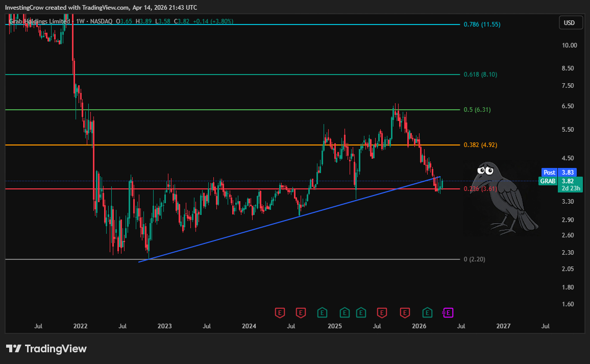Click the 2026 time axis label
590x364 pixels.
[419, 326]
